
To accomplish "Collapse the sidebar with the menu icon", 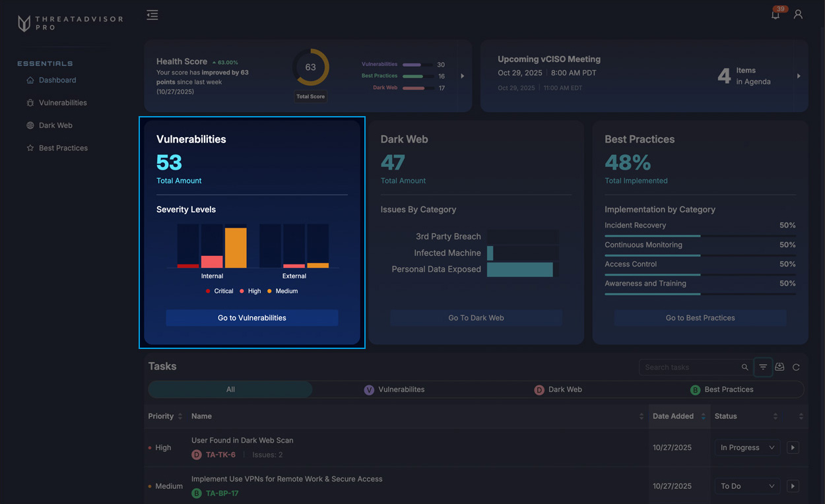I will pos(152,15).
